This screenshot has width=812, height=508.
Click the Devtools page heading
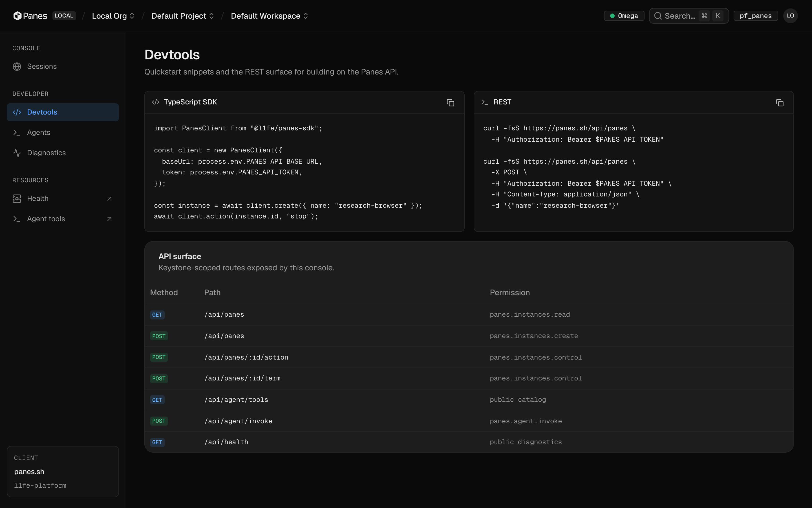pos(172,55)
